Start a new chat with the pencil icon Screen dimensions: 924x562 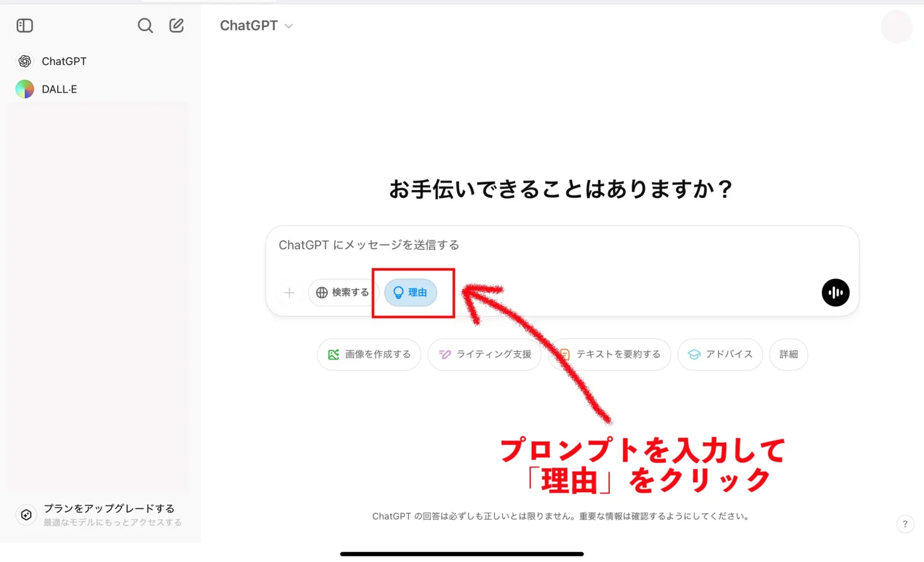click(x=176, y=25)
